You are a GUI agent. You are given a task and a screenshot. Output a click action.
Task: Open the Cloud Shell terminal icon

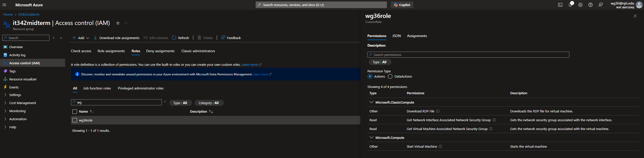click(x=560, y=5)
